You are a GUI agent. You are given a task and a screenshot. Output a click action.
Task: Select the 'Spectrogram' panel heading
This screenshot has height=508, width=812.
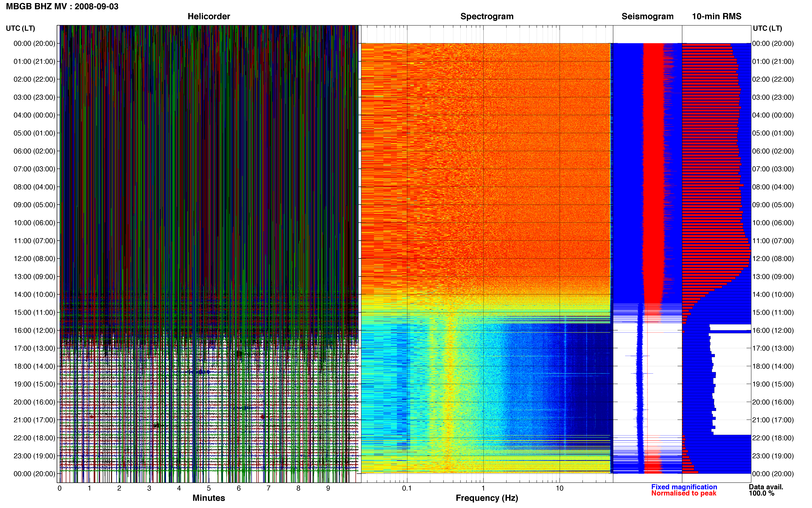(x=487, y=16)
